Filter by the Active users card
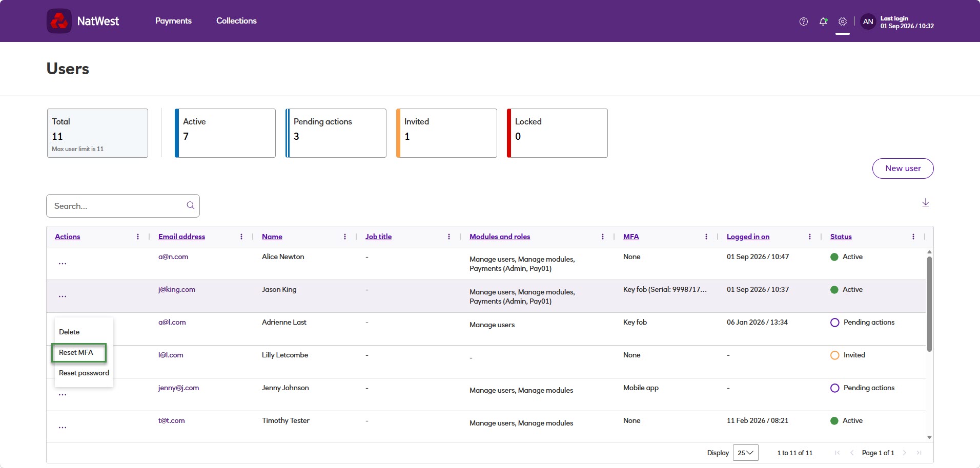The image size is (980, 468). click(x=225, y=133)
